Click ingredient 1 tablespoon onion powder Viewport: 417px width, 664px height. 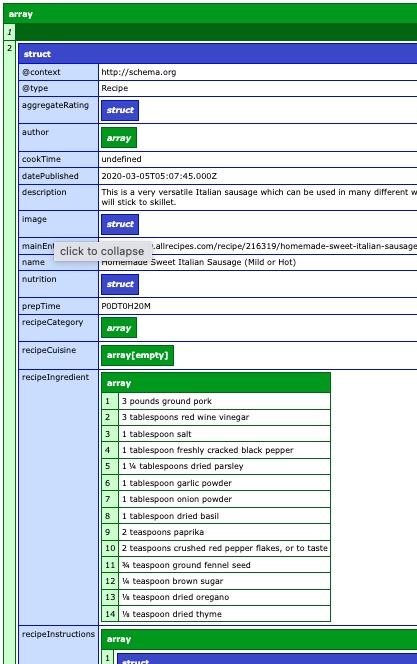pos(177,499)
